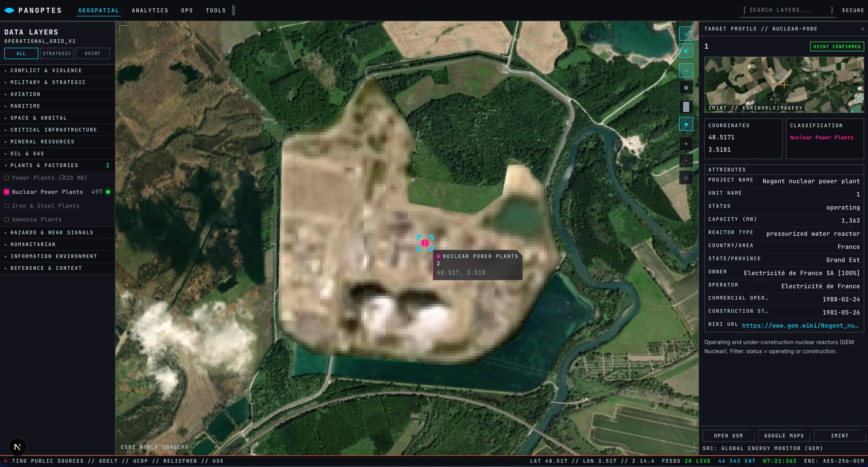Viewport: 868px width, 467px height.
Task: Disable the Nuclear Power Plants layer checkbox
Action: [x=6, y=192]
